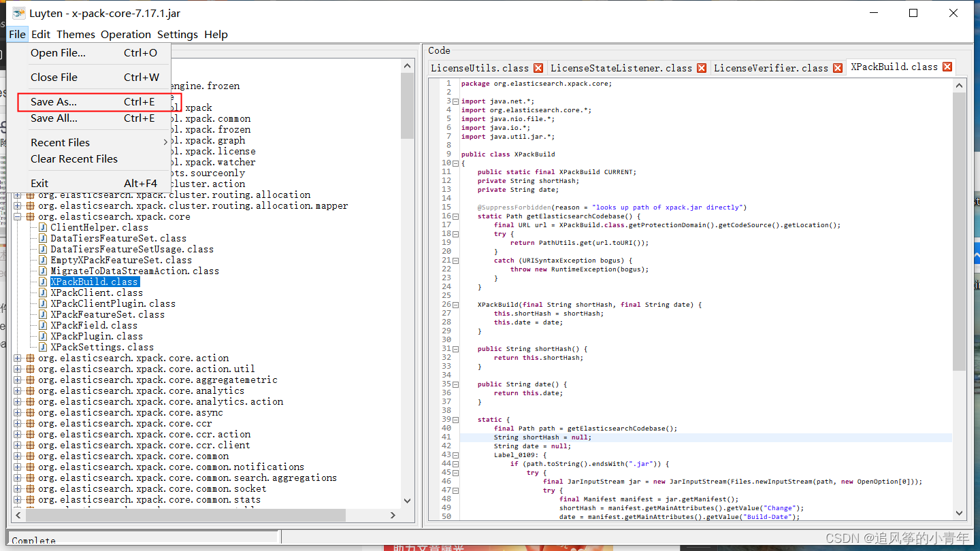
Task: Click package icon of xpack.core.common.stats
Action: (x=30, y=500)
